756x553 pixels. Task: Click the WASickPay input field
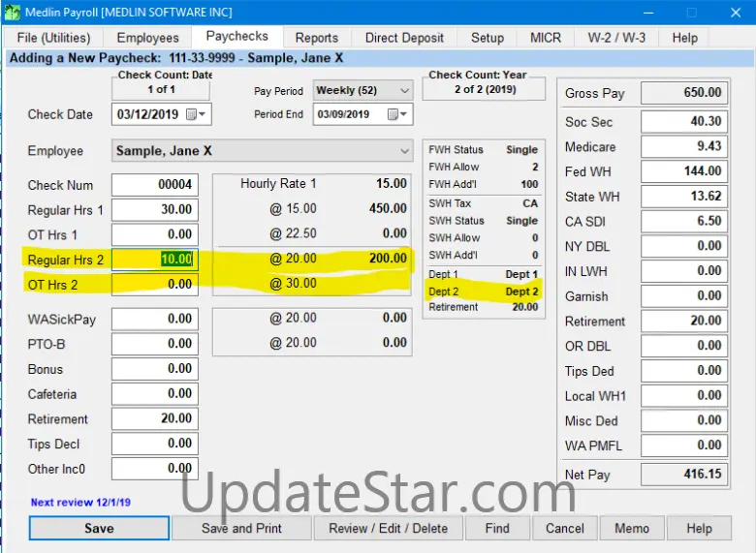click(x=155, y=319)
